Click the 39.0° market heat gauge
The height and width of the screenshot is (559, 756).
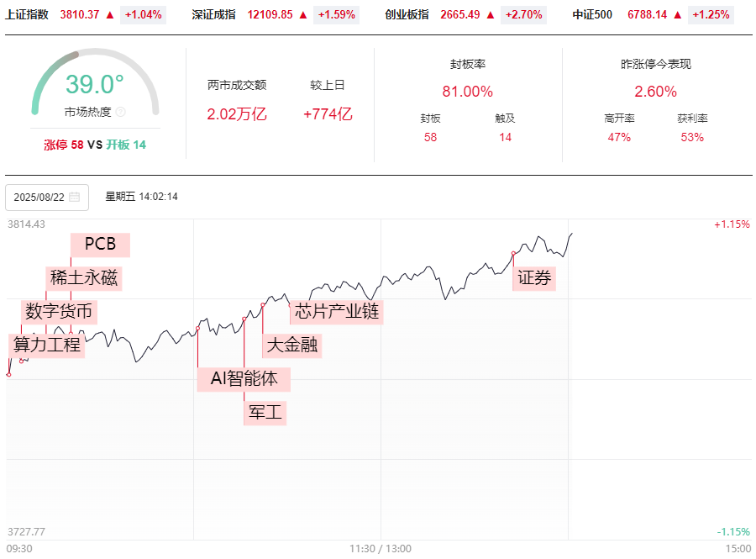(x=95, y=82)
